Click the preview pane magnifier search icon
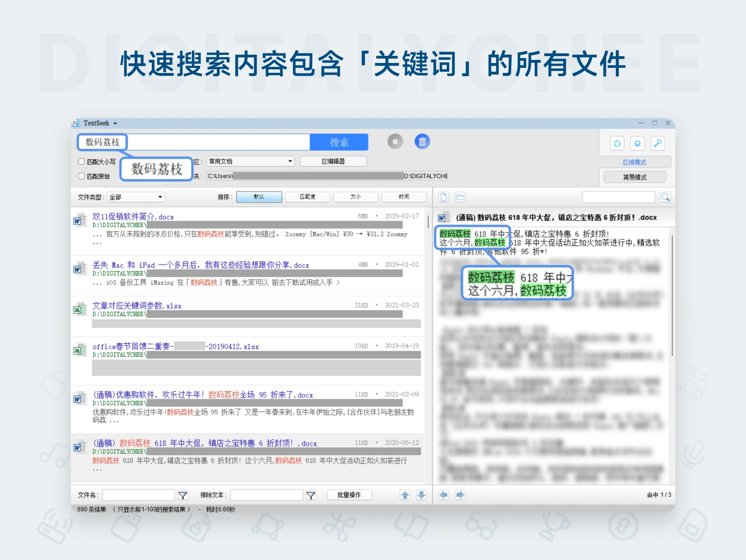The height and width of the screenshot is (560, 746). [665, 197]
